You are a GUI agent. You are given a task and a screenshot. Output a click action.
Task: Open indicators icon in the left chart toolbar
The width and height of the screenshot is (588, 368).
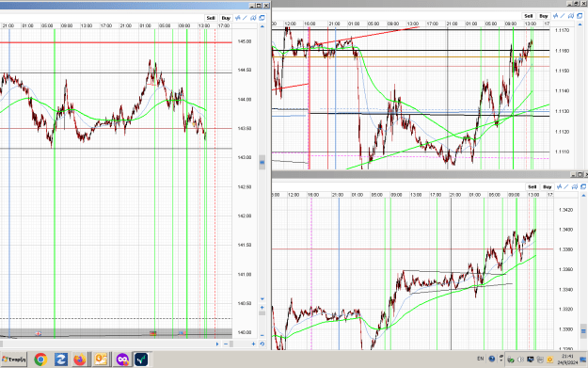pos(237,18)
